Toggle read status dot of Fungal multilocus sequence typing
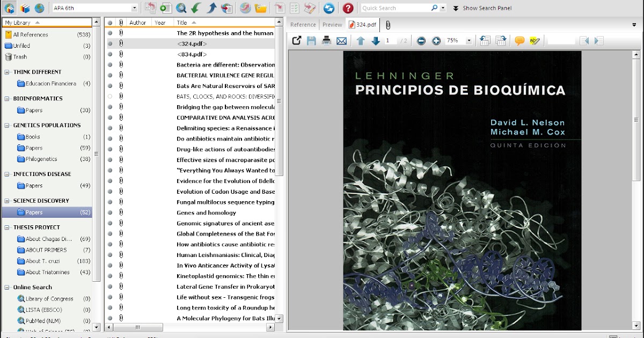The image size is (644, 338). click(x=110, y=202)
